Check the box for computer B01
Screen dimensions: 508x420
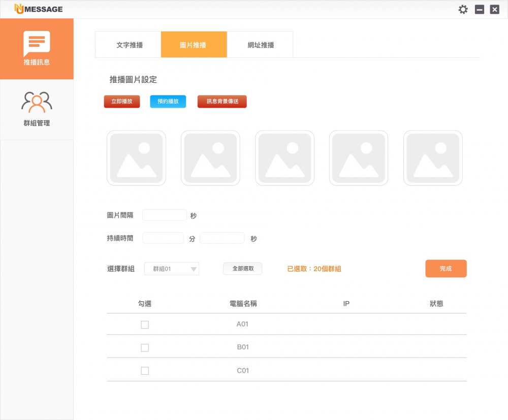(145, 348)
